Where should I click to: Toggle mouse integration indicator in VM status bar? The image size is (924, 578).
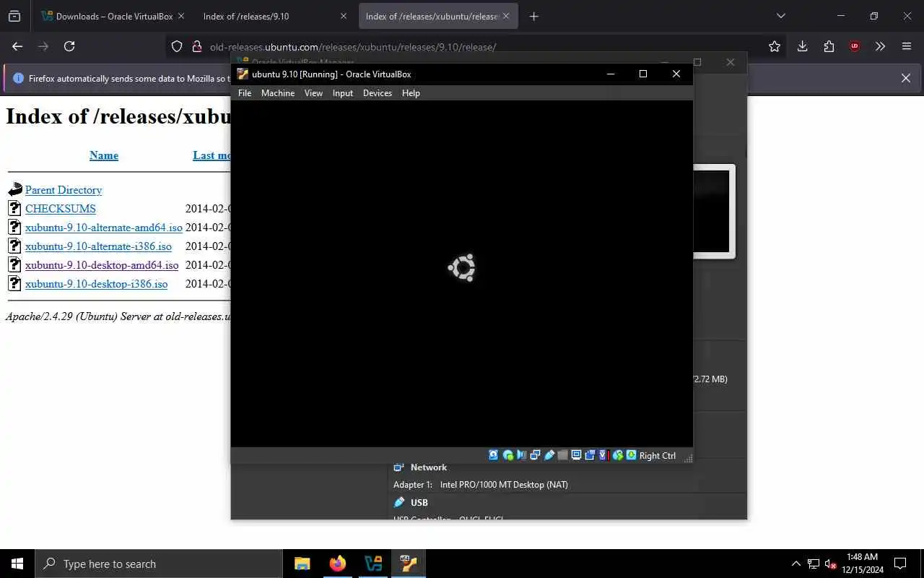tap(618, 455)
